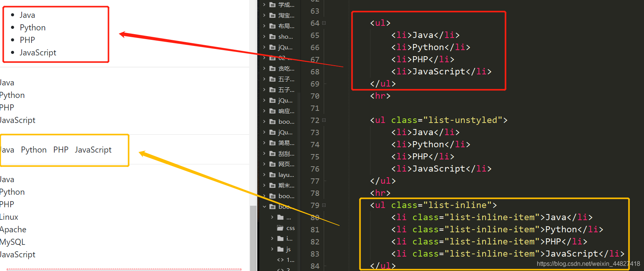Click the 期末 folder icon in sidebar
This screenshot has width=644, height=271.
point(272,186)
